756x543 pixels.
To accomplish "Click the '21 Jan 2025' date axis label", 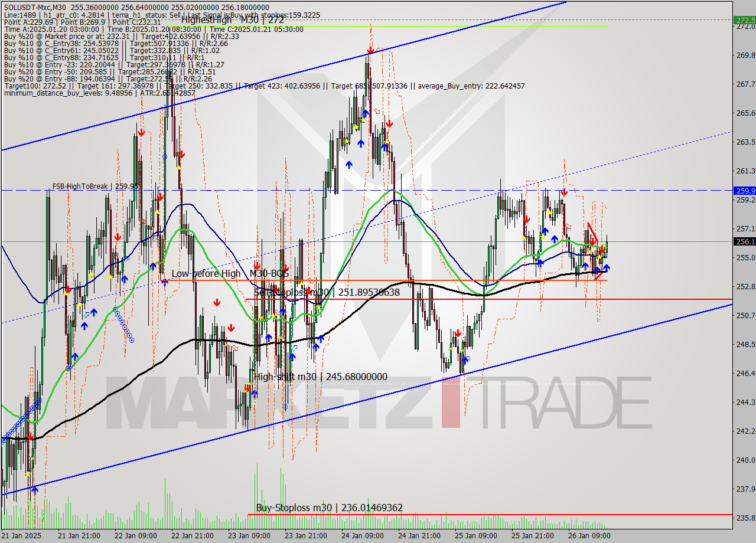I will pyautogui.click(x=21, y=536).
